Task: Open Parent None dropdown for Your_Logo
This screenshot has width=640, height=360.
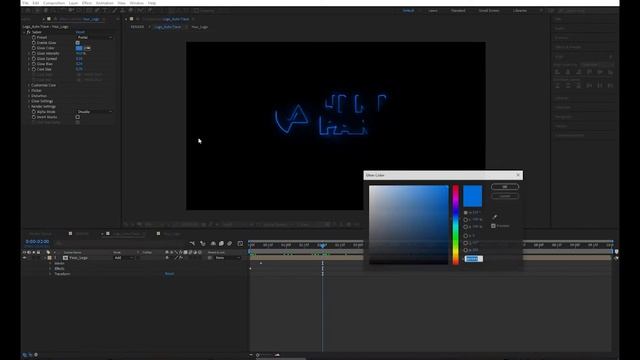Action: pos(228,258)
